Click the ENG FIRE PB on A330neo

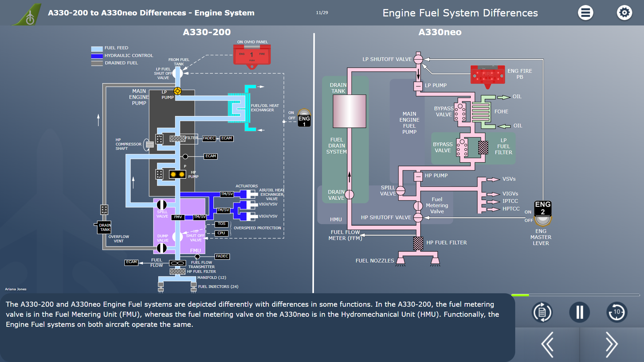488,76
